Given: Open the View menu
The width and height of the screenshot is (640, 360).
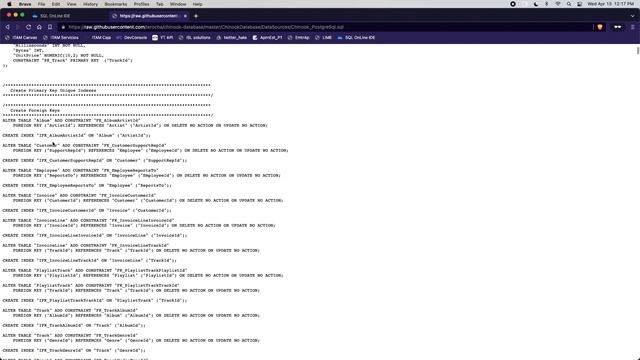Looking at the screenshot, I should [71, 4].
